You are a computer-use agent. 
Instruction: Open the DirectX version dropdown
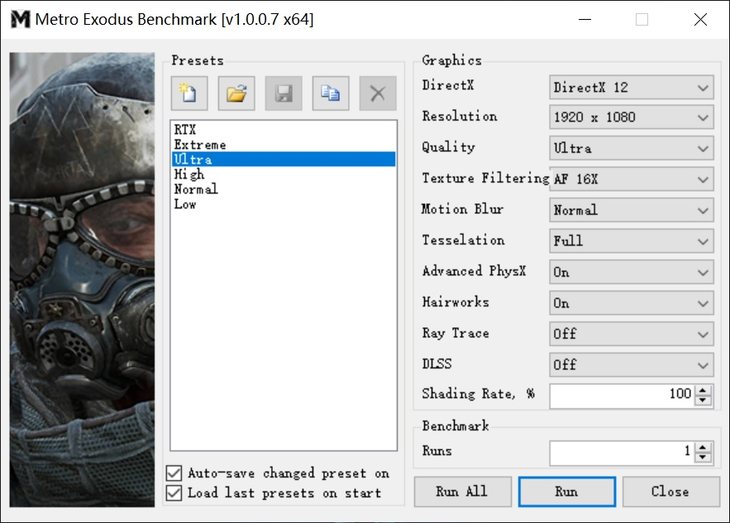[631, 87]
